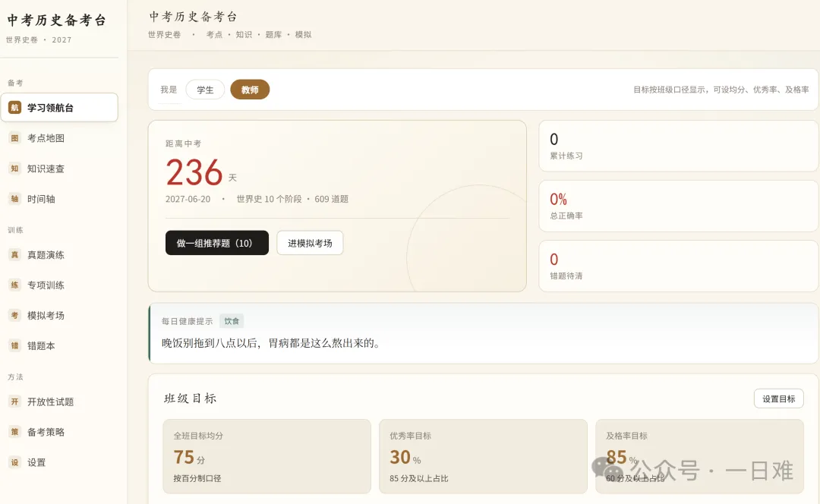
Task: Click the 世界史卷 breadcrumb in header
Action: click(x=164, y=34)
